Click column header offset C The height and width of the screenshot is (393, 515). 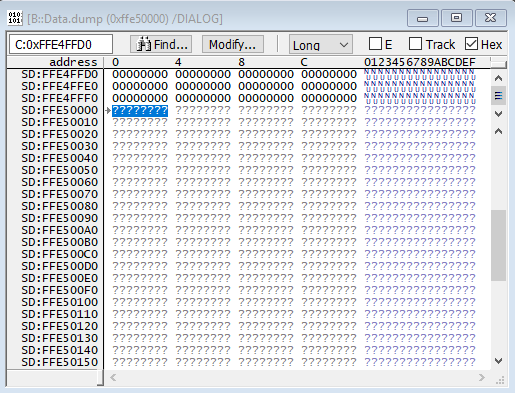click(x=304, y=62)
